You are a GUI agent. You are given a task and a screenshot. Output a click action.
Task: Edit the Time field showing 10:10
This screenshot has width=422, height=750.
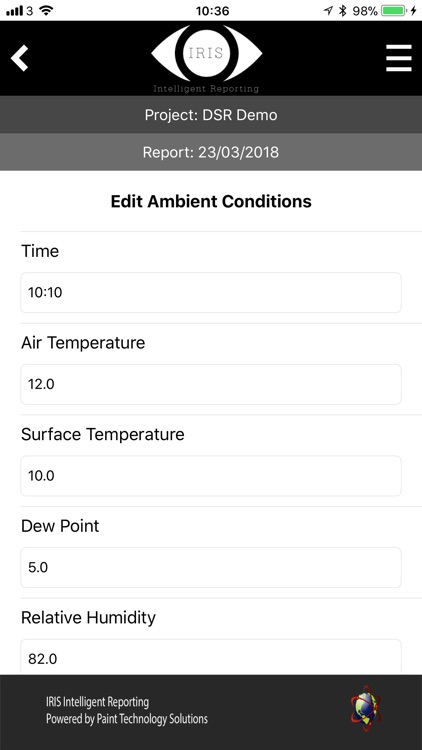click(x=211, y=293)
